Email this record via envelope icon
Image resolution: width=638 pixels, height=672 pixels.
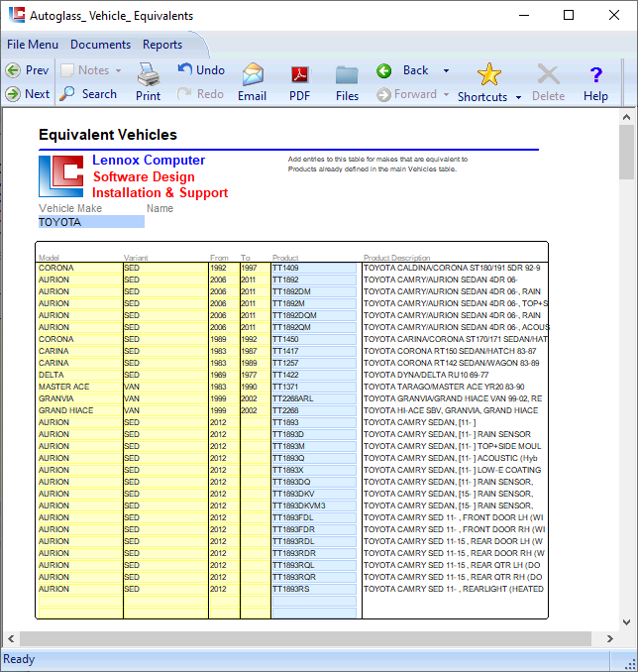tap(253, 82)
